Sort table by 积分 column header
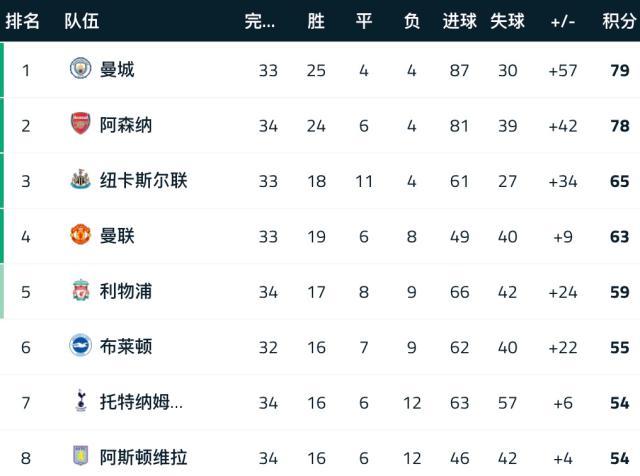Image resolution: width=640 pixels, height=476 pixels. click(x=617, y=21)
